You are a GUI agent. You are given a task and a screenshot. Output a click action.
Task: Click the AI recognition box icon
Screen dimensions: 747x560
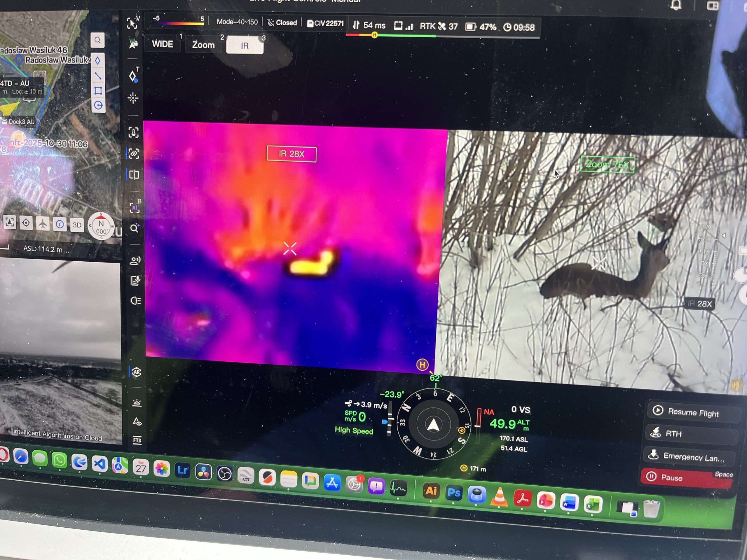(135, 207)
